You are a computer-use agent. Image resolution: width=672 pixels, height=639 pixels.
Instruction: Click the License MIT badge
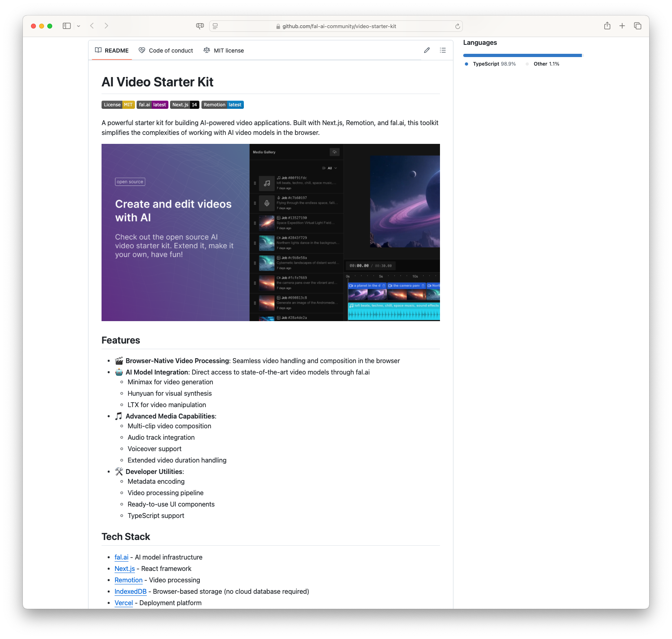tap(118, 105)
